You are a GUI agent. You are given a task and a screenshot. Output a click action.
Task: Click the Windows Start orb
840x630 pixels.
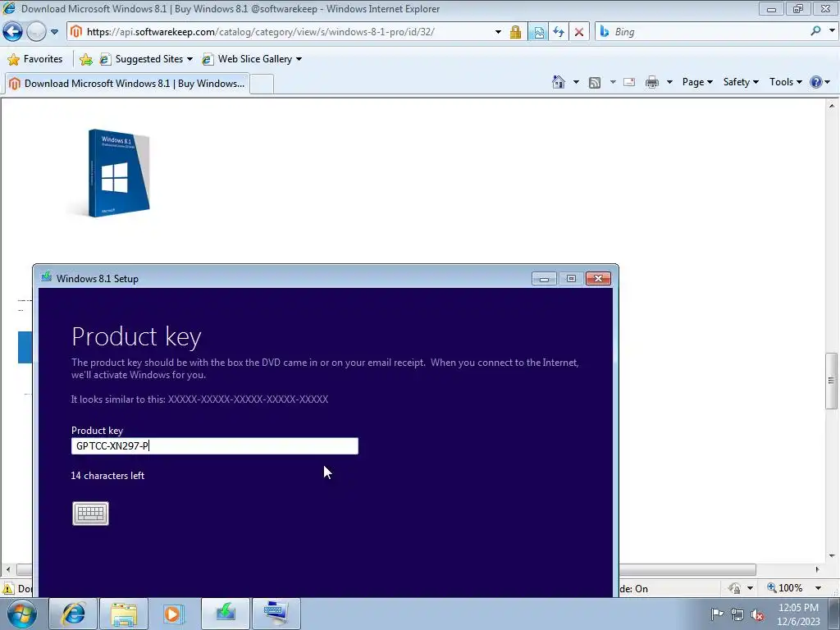[x=21, y=614]
